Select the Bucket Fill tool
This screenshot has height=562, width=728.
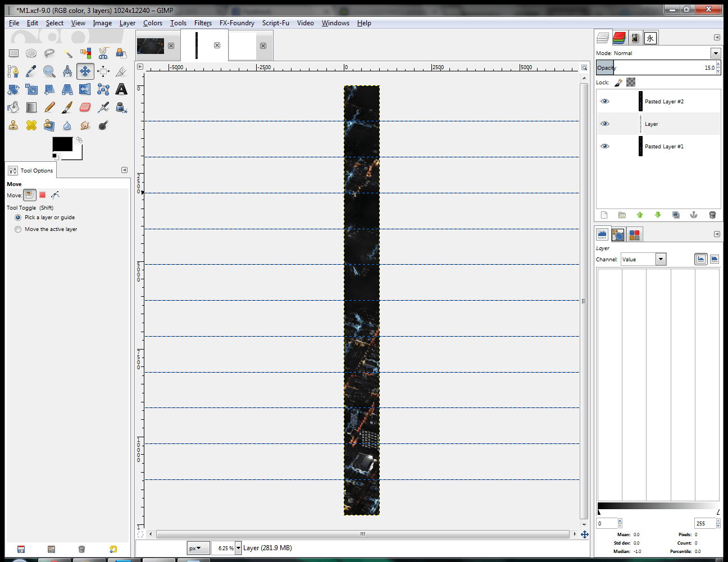pyautogui.click(x=13, y=107)
